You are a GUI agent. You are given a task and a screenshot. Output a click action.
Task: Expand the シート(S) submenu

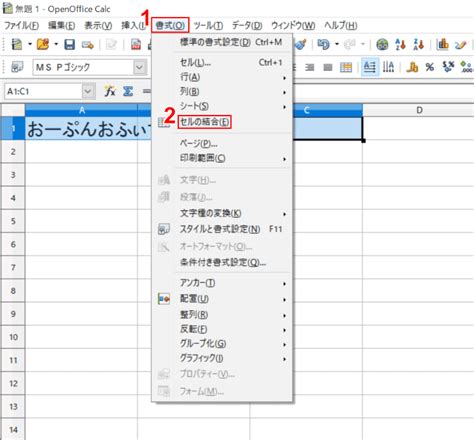[x=222, y=106]
